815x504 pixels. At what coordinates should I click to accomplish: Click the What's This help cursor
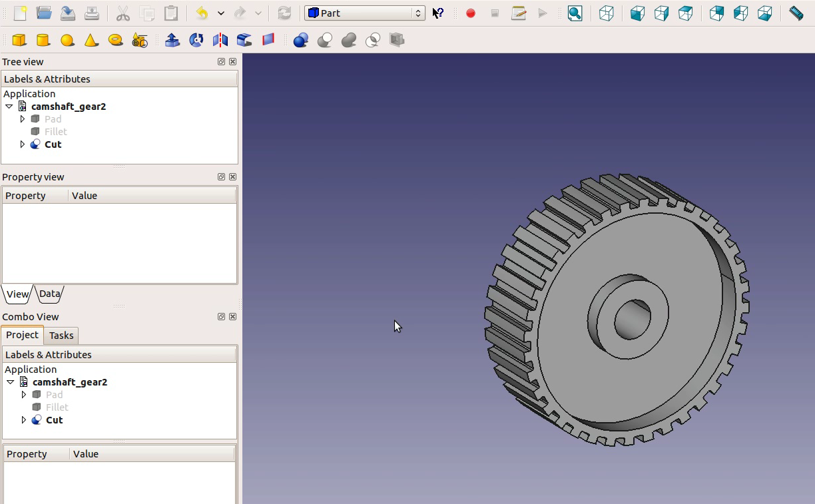pyautogui.click(x=437, y=12)
